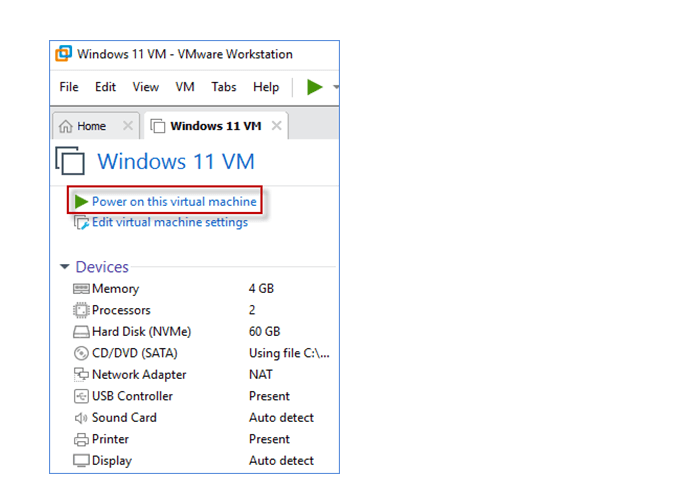Click Edit virtual machine settings link
This screenshot has width=700, height=500.
tap(169, 222)
